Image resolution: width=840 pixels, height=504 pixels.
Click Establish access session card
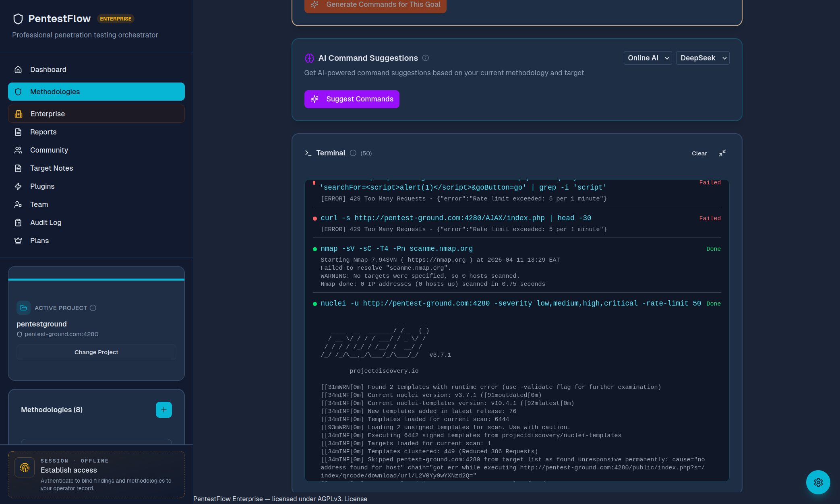96,475
